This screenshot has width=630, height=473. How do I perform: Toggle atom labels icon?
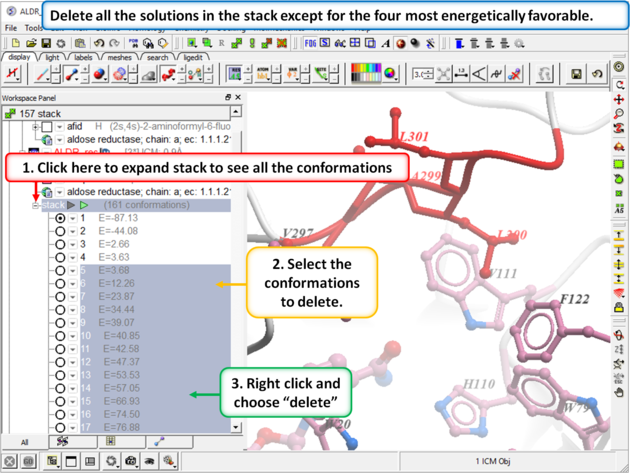click(x=263, y=74)
